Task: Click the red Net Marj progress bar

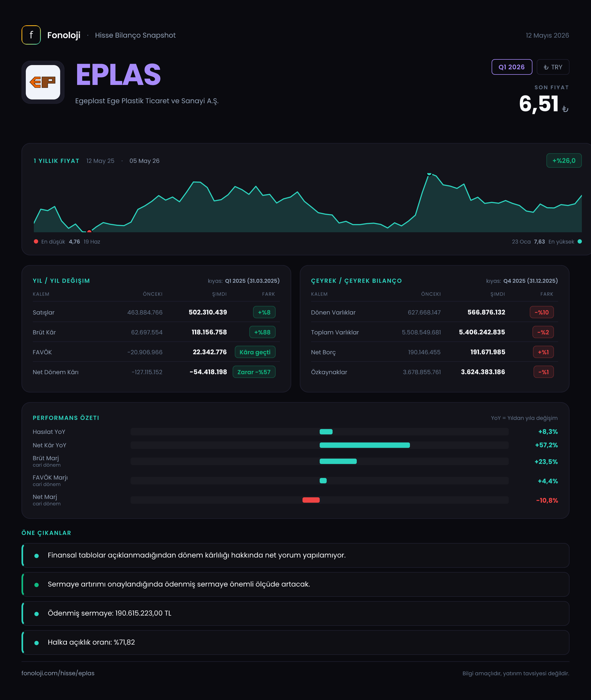Action: point(311,500)
